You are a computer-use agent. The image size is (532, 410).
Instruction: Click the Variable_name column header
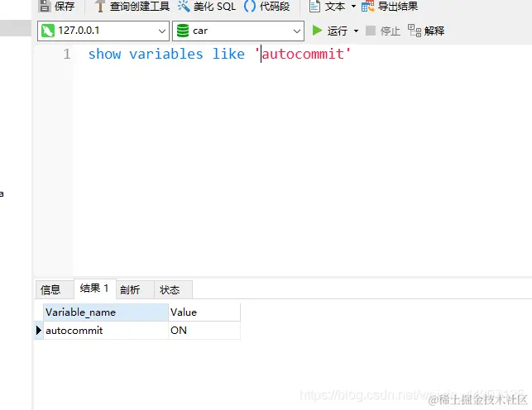(106, 312)
